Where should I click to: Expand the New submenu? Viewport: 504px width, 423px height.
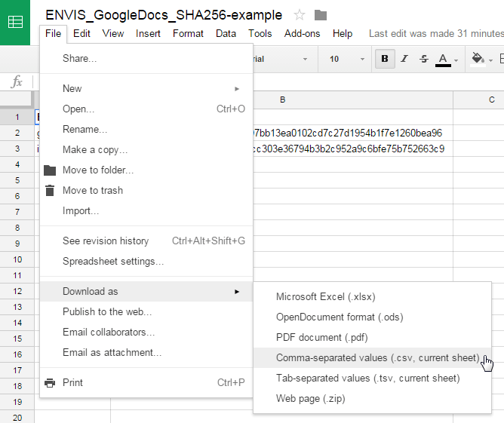(x=146, y=88)
